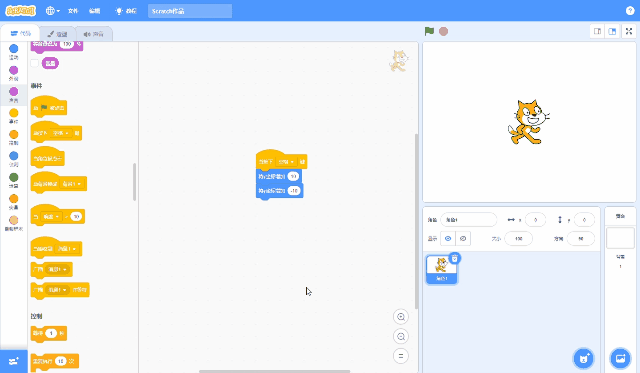640x373 pixels.
Task: Select the stage backdrop thumbnail
Action: pos(620,238)
